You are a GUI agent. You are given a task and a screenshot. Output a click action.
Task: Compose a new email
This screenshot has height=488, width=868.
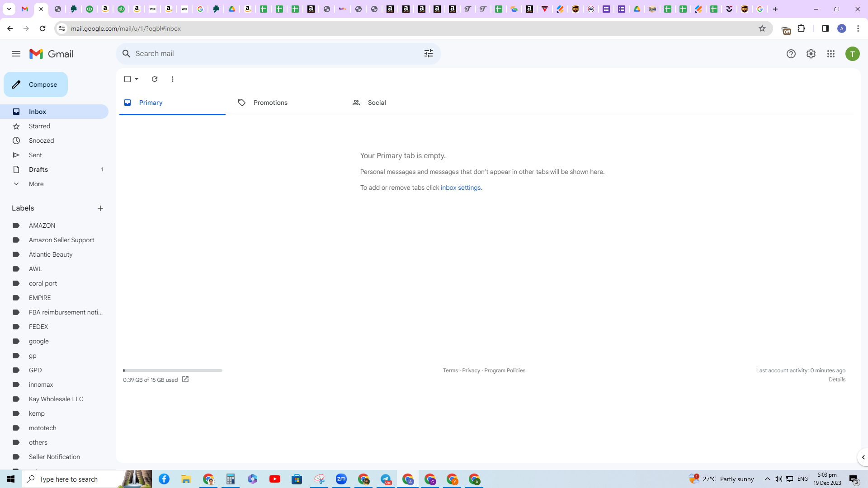(x=36, y=84)
